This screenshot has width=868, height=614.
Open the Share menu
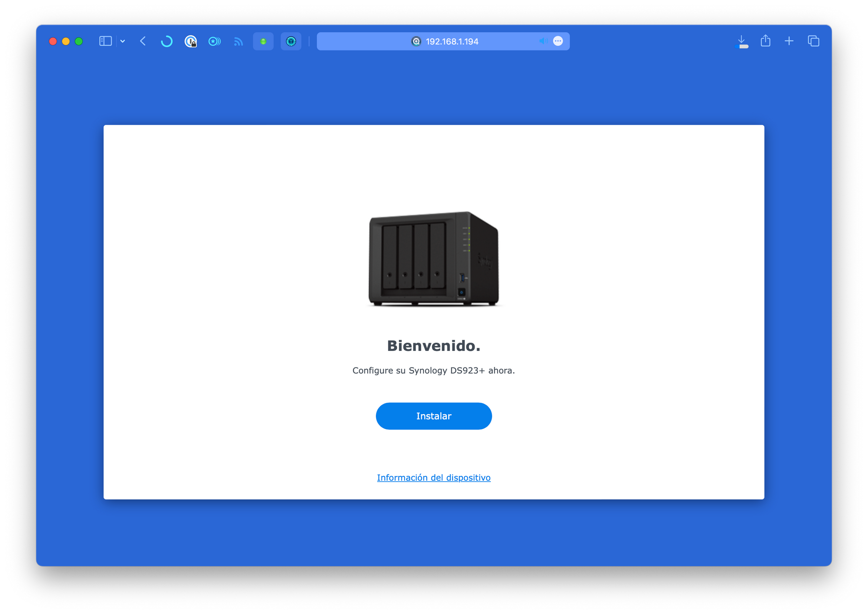pyautogui.click(x=766, y=41)
